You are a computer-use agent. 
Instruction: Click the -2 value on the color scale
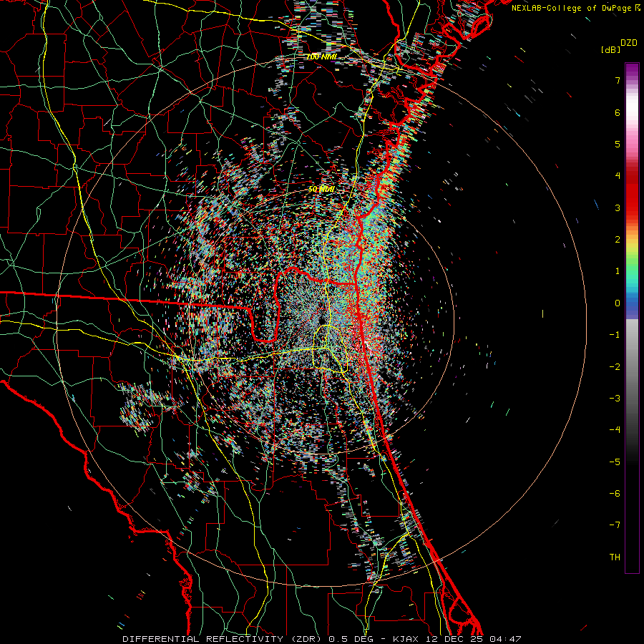point(615,367)
